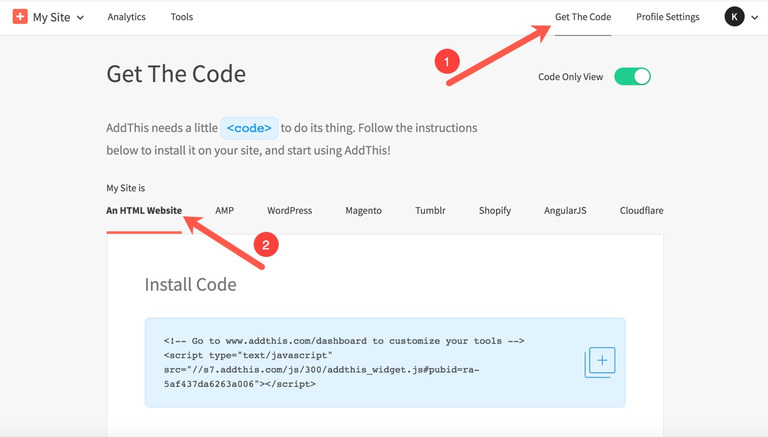Click the Install Code heading

191,285
